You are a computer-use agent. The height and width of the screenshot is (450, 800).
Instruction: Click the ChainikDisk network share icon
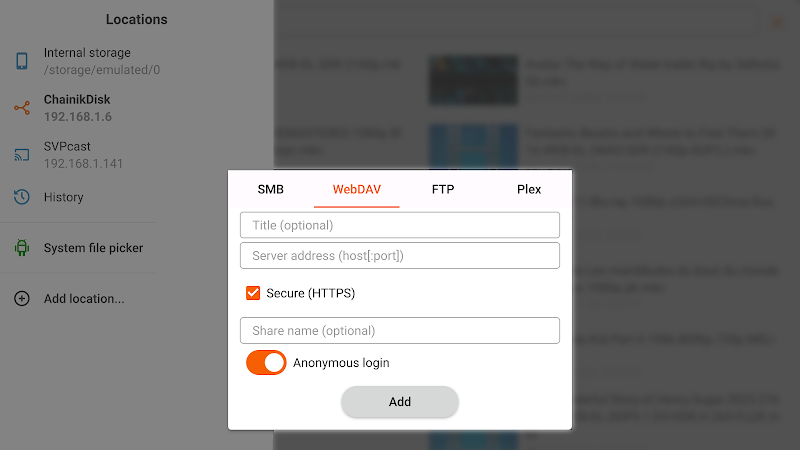[x=21, y=108]
